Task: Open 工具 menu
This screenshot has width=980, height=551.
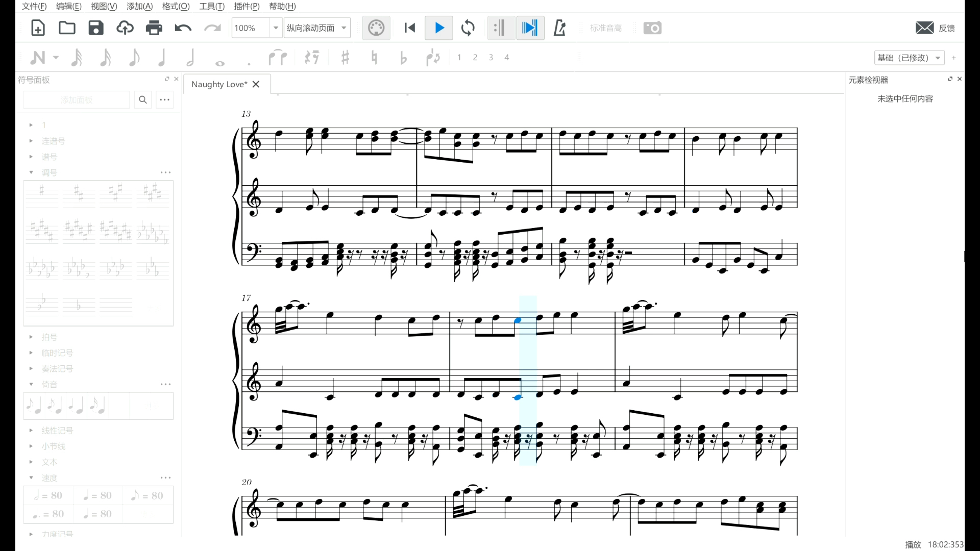Action: point(212,6)
